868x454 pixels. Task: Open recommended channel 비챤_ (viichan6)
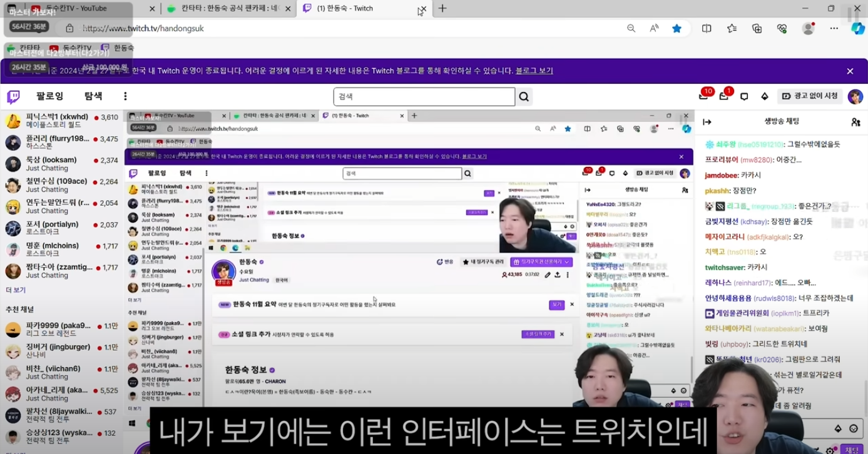(x=61, y=372)
